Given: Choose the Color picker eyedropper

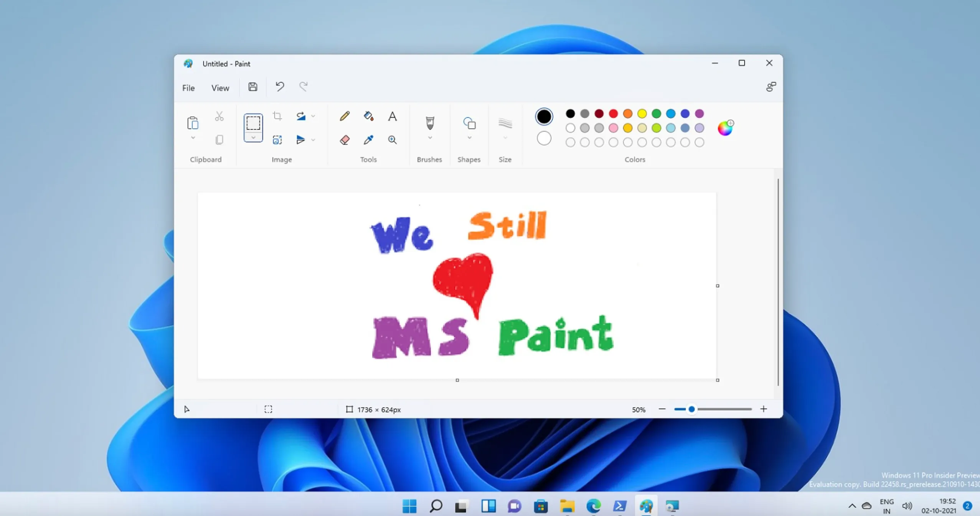Looking at the screenshot, I should (x=368, y=140).
